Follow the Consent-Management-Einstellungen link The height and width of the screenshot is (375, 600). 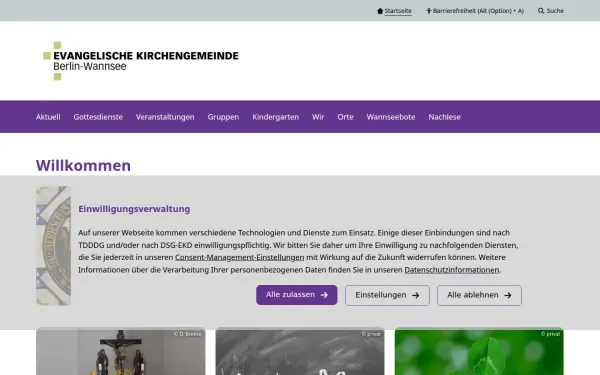click(x=240, y=258)
